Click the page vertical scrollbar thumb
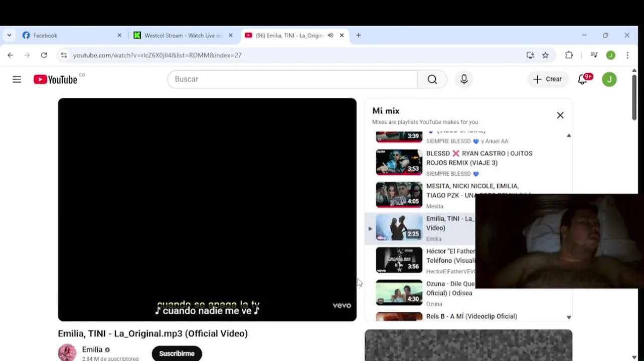Image resolution: width=644 pixels, height=361 pixels. [x=634, y=97]
